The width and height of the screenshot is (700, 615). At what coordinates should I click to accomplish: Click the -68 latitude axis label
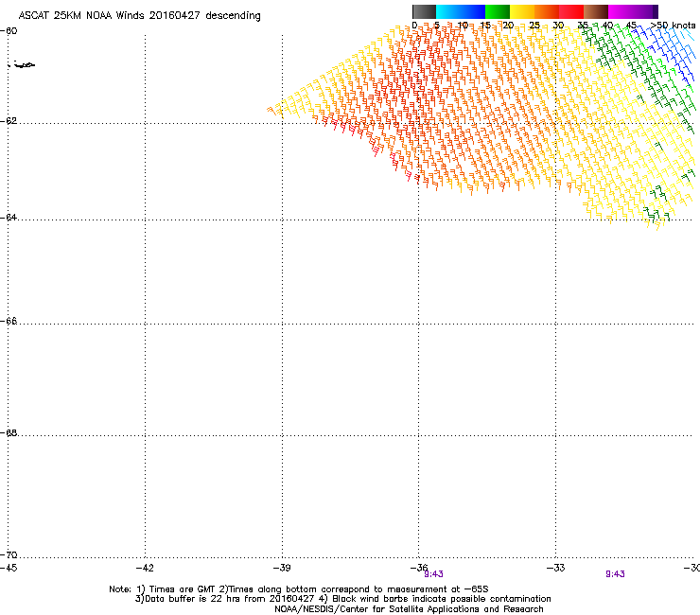tap(9, 433)
